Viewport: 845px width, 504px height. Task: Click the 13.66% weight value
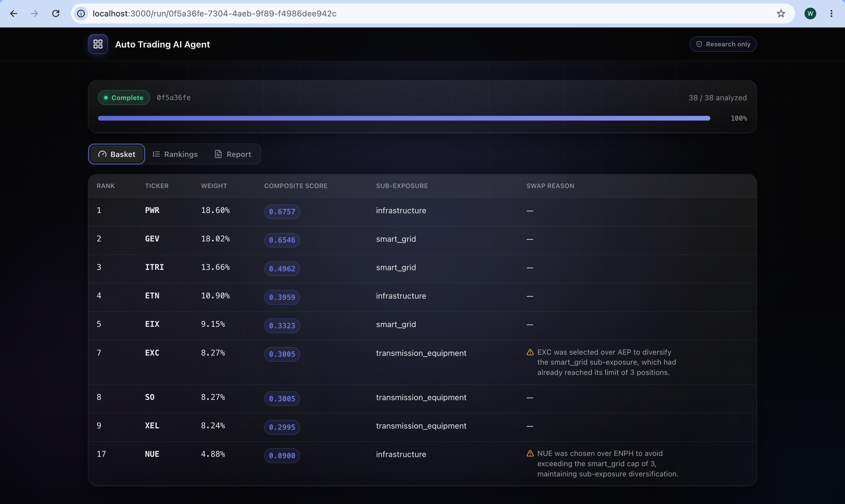point(215,267)
